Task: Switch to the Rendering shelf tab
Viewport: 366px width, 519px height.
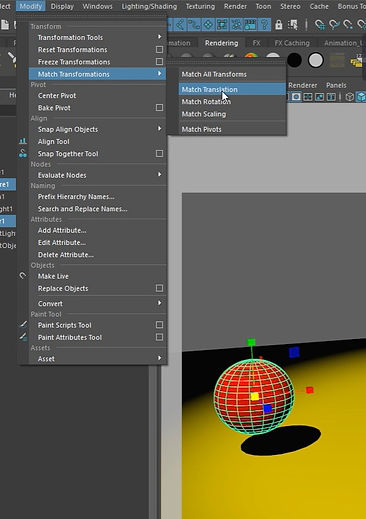Action: (x=221, y=43)
